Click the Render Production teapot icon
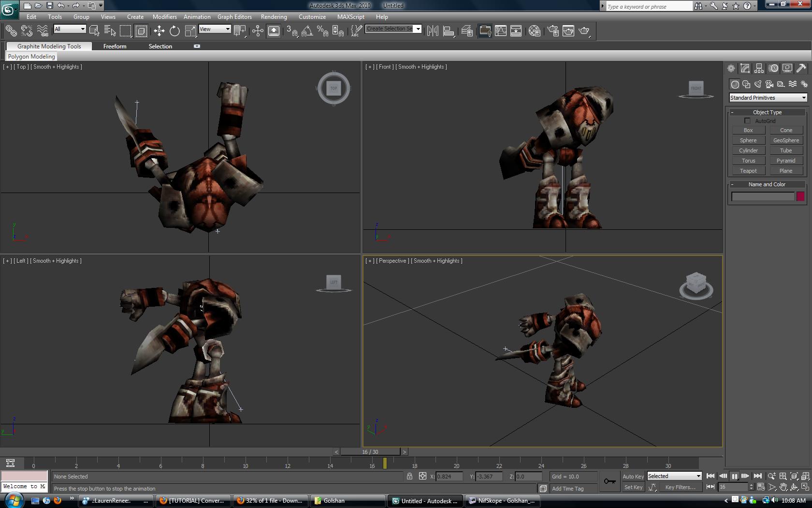Image resolution: width=812 pixels, height=508 pixels. [x=584, y=31]
